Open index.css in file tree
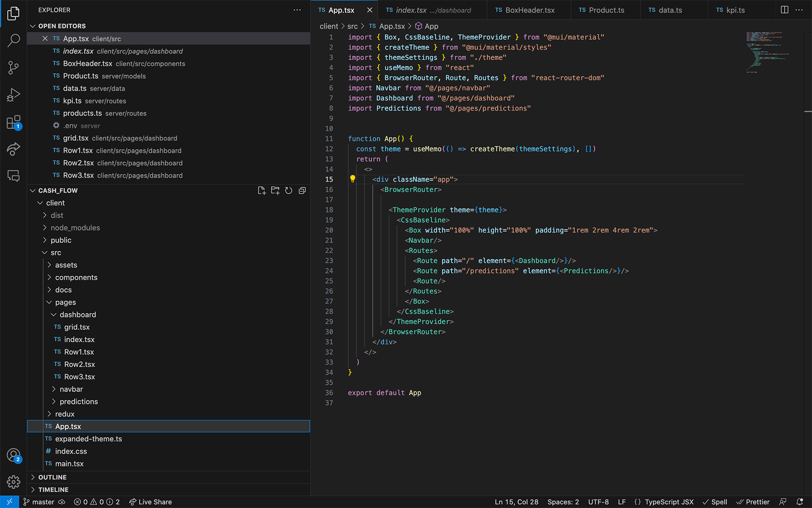Viewport: 812px width, 508px height. [169, 451]
